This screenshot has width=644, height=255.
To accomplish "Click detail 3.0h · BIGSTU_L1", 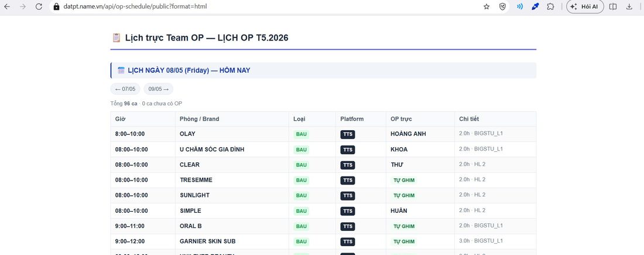I will 481,240.
